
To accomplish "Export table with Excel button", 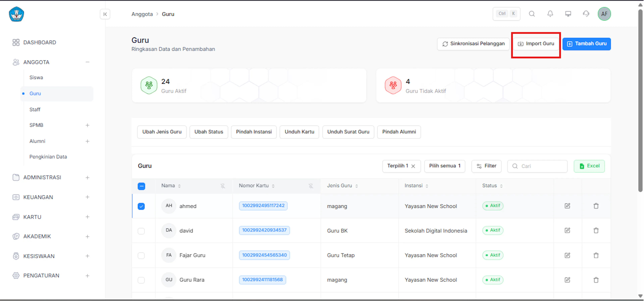I will [x=589, y=166].
